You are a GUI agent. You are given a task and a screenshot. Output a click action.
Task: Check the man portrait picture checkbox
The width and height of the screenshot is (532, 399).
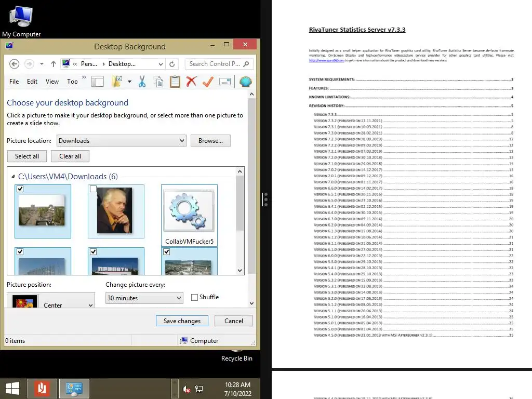[x=94, y=189]
